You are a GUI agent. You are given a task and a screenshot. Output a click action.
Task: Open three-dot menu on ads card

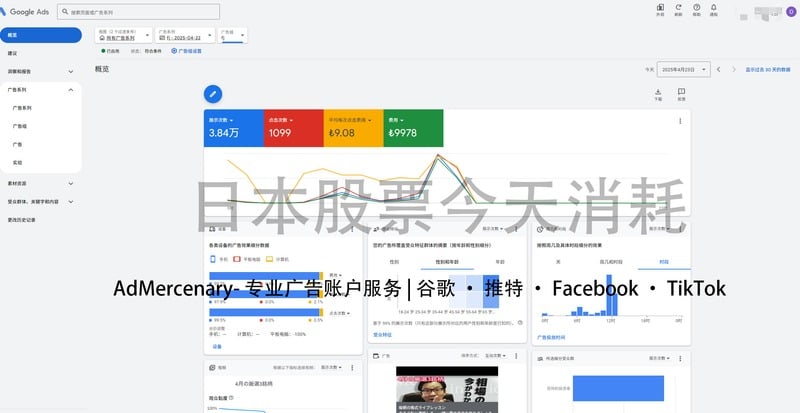516,355
